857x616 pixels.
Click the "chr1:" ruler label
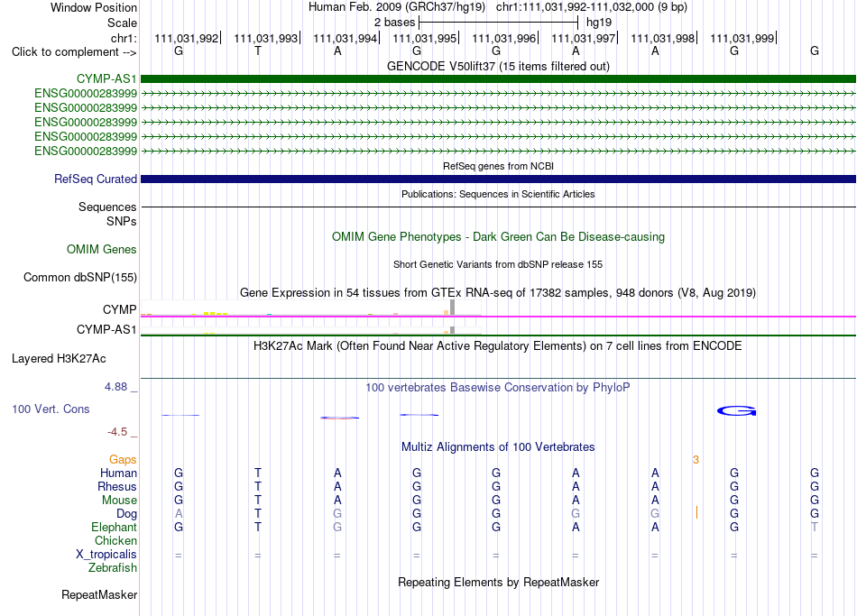(x=124, y=38)
